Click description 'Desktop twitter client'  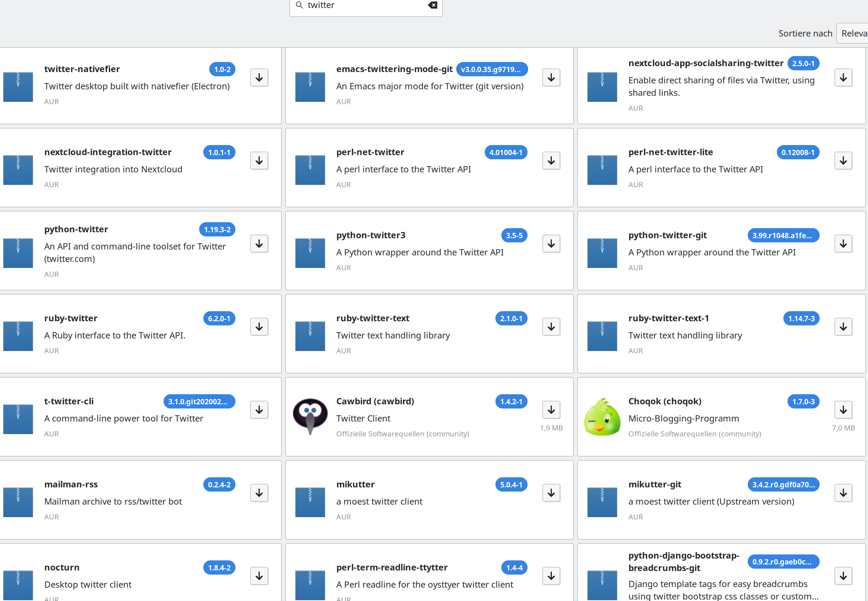click(88, 584)
